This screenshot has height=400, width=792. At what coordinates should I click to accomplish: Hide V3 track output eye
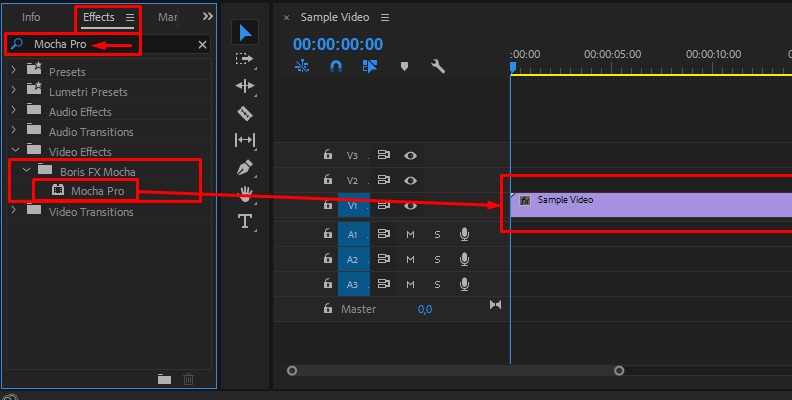click(x=410, y=156)
